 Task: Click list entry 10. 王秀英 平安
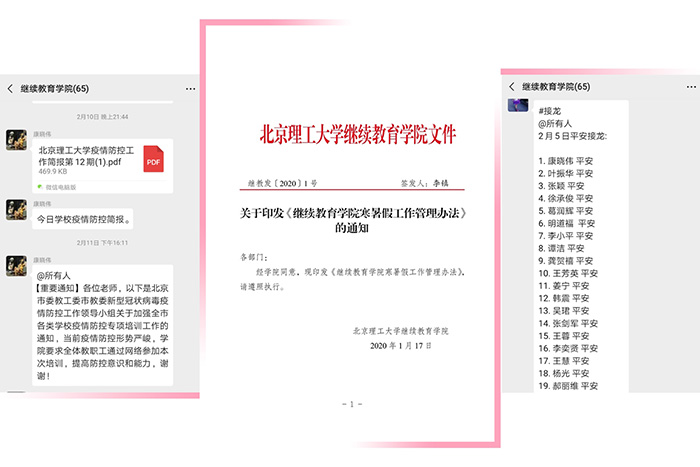tap(568, 273)
